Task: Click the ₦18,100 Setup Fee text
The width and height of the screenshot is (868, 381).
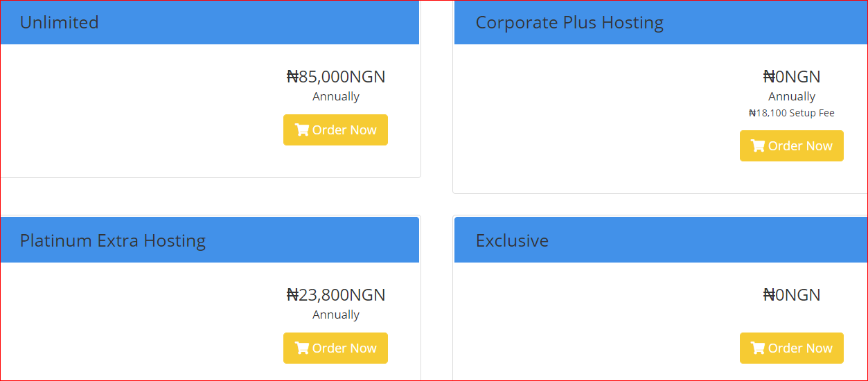Action: coord(792,113)
